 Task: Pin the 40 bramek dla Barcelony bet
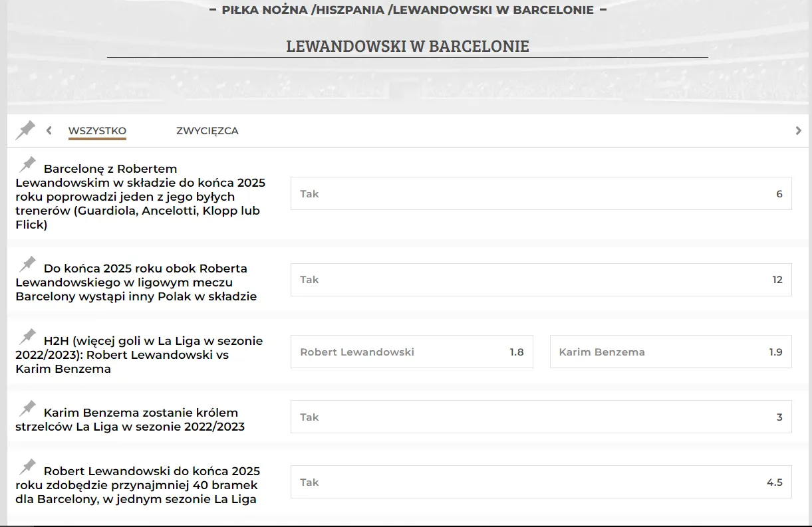click(28, 467)
